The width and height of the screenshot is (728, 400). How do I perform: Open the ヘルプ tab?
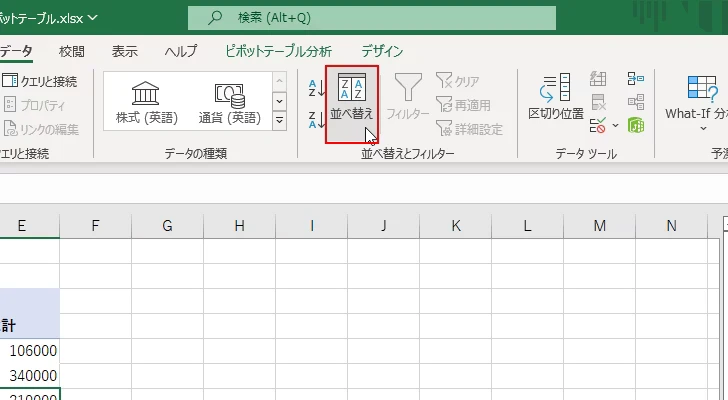pyautogui.click(x=181, y=51)
